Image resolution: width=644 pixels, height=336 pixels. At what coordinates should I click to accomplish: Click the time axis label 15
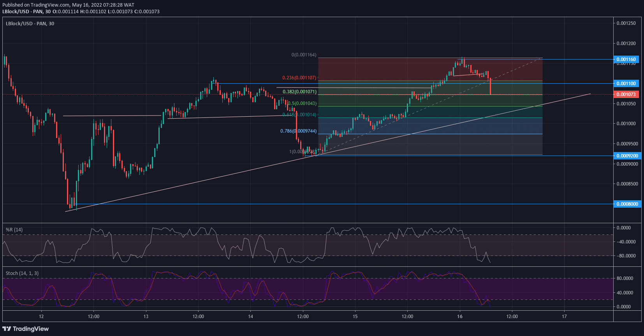tap(355, 317)
